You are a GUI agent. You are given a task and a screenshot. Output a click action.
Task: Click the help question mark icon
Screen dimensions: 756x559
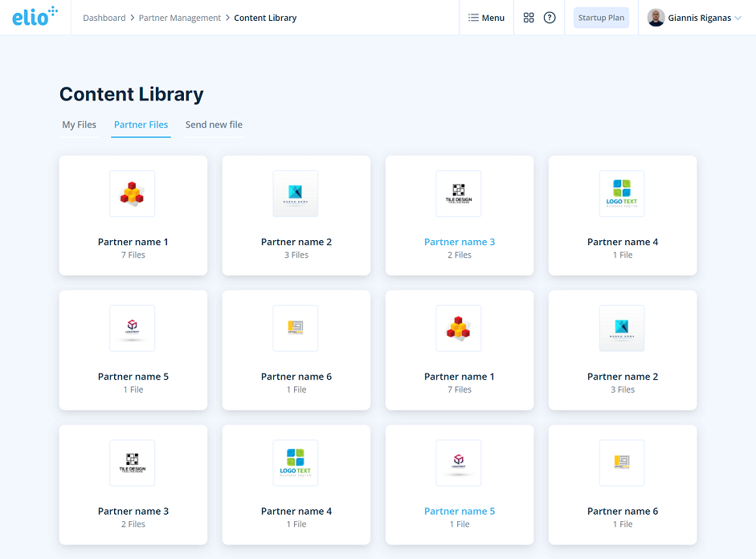coord(550,18)
